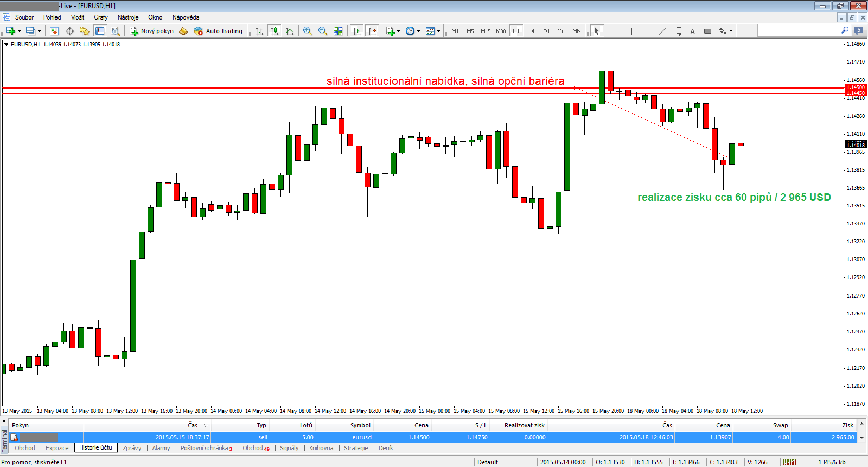Screen dimensions: 868x467
Task: Open the Poštovní schránka tab
Action: pos(206,448)
